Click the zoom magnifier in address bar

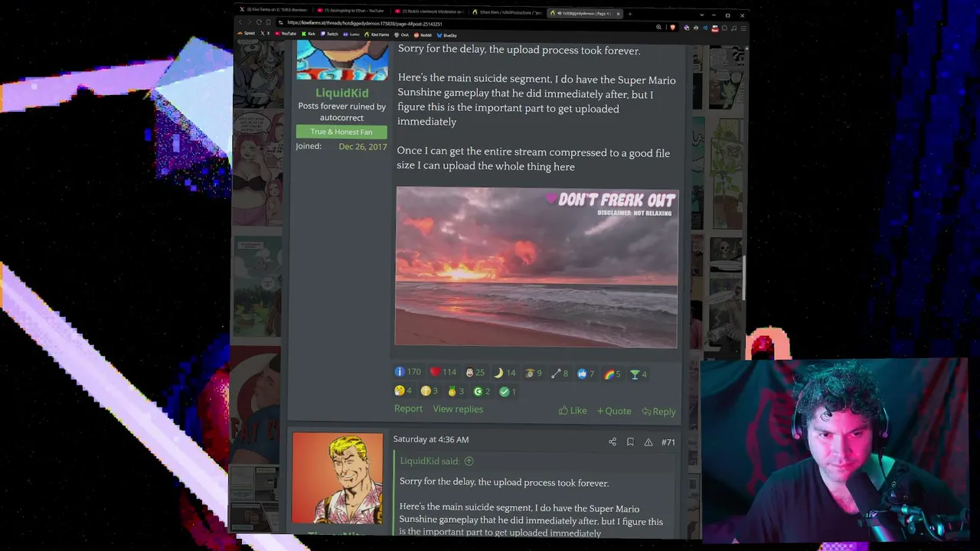tap(658, 28)
